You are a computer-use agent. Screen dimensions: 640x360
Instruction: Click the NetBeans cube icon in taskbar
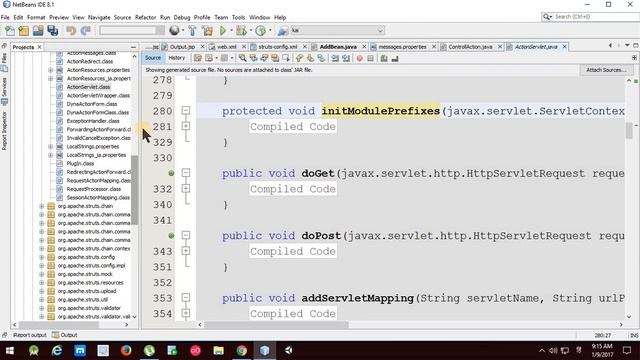pos(264,350)
